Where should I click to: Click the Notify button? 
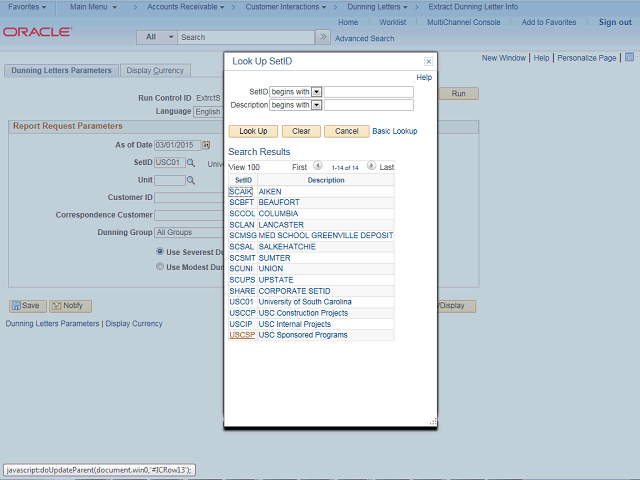click(70, 306)
